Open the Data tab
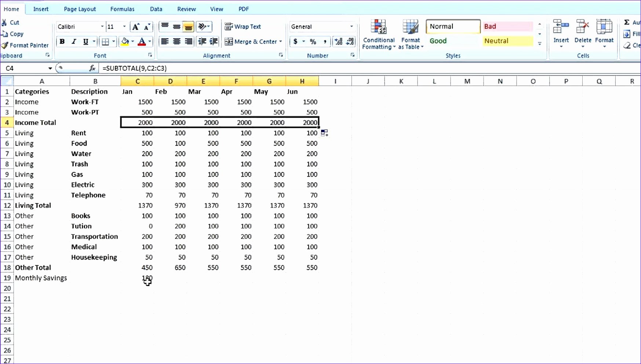Screen dimensions: 641x364 156,9
